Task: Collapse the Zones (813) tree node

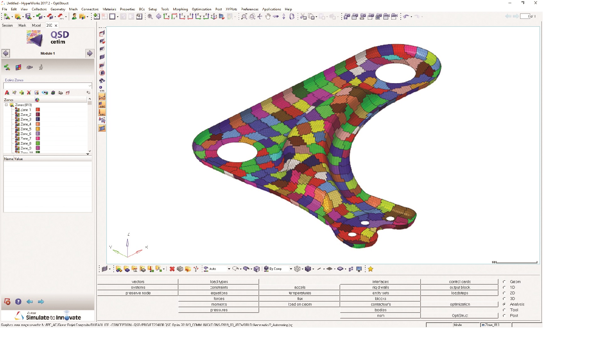Action: 6,105
